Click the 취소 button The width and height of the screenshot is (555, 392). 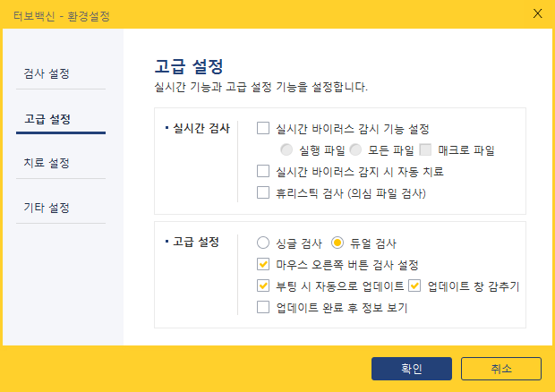(500, 368)
